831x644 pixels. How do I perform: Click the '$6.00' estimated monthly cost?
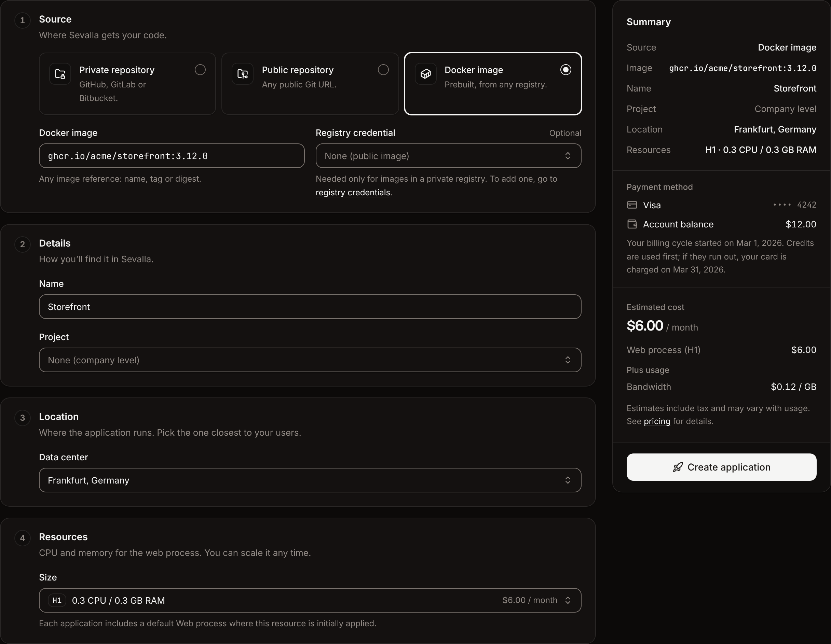(x=645, y=326)
